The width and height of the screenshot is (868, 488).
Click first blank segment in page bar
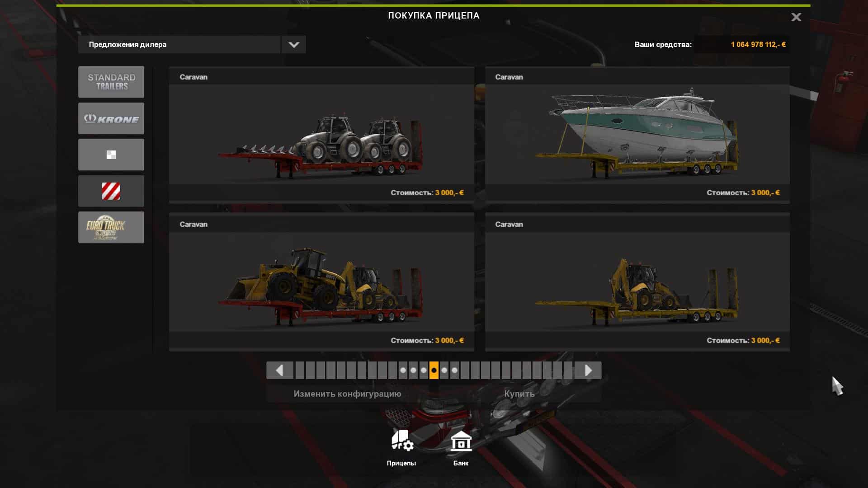coord(300,371)
